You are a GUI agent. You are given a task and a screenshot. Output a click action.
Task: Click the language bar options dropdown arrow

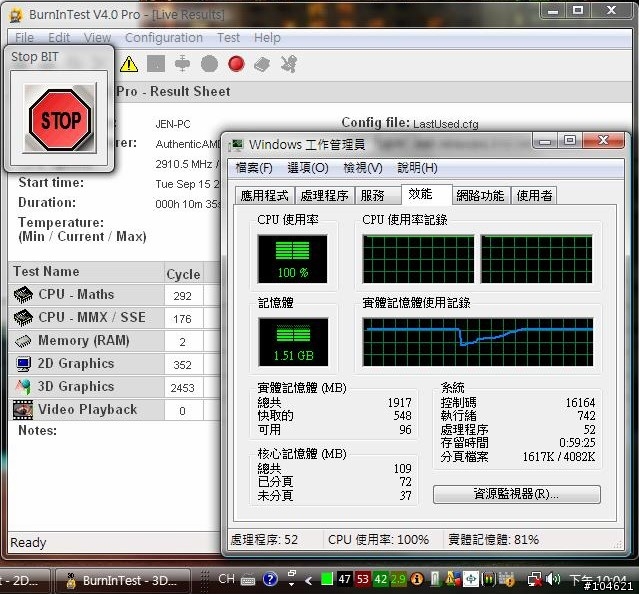tap(291, 584)
